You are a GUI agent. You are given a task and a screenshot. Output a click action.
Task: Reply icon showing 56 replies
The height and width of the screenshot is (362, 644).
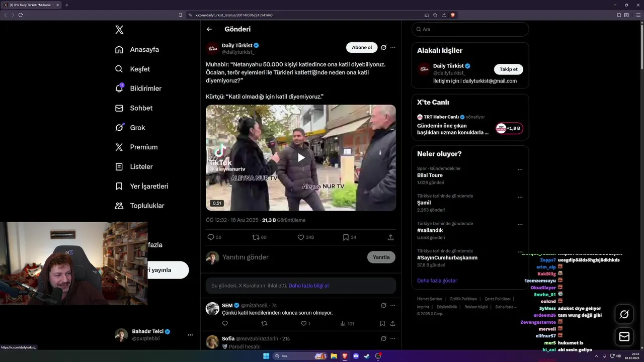pos(211,237)
